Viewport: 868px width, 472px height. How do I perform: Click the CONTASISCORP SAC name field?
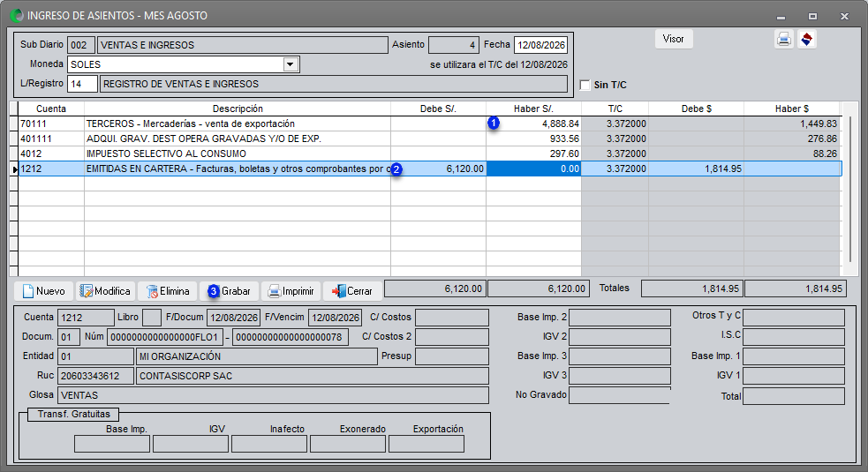313,376
